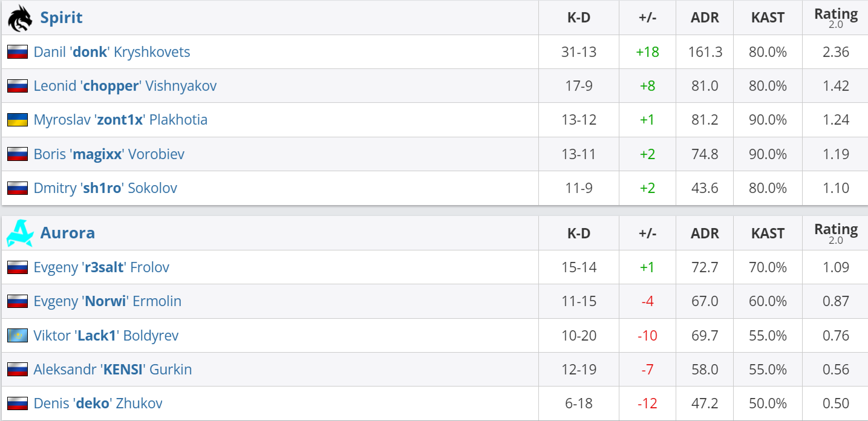Click Spirit's Rating 2.0 column header
The image size is (868, 421).
point(835,18)
